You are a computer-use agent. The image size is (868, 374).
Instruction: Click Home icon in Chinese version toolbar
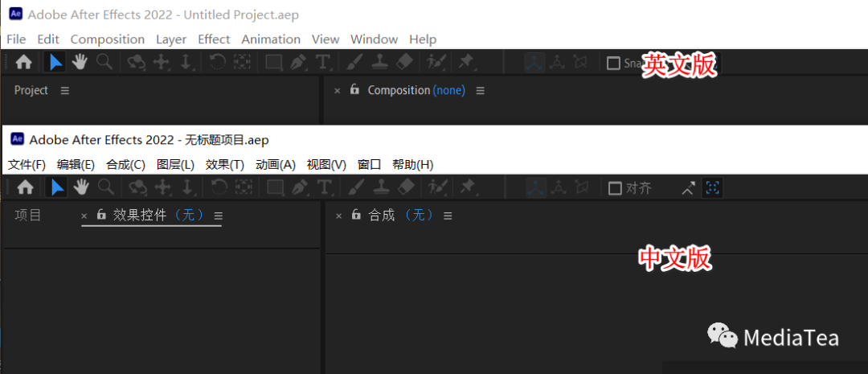point(26,188)
